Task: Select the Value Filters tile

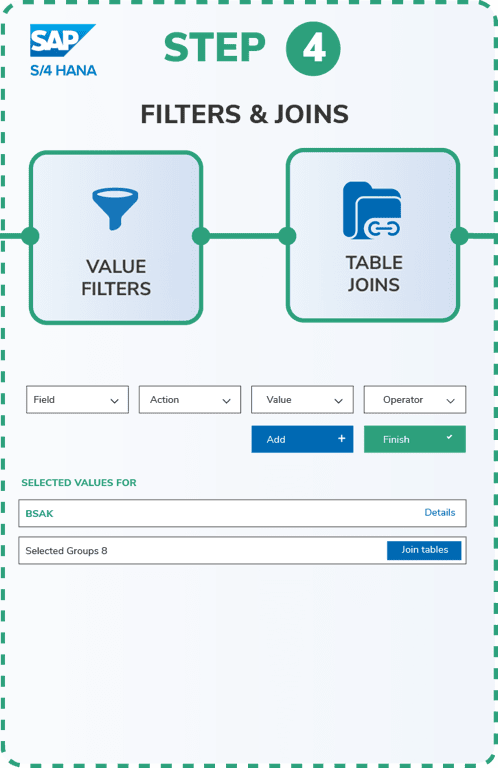Action: tap(116, 238)
